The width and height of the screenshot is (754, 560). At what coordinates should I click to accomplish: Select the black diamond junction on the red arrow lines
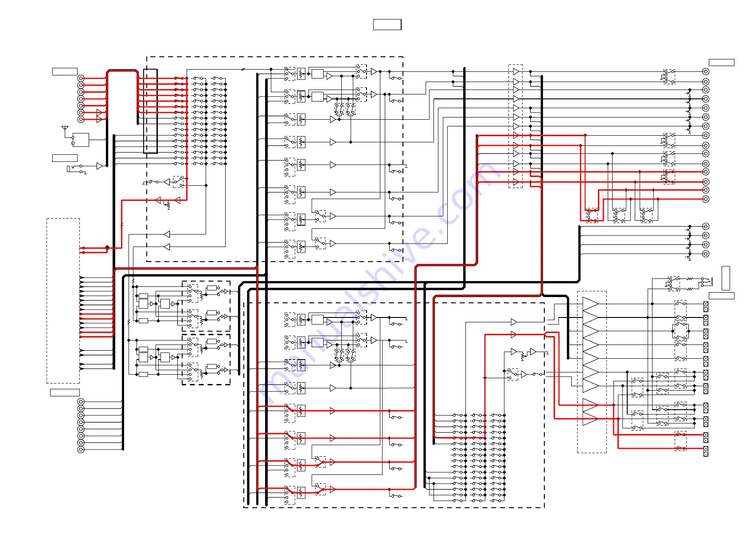tap(107, 247)
